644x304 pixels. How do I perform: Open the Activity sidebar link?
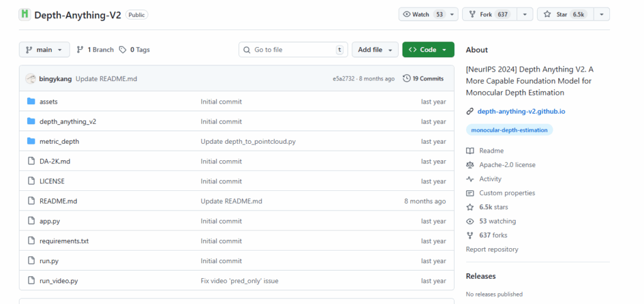pos(491,179)
